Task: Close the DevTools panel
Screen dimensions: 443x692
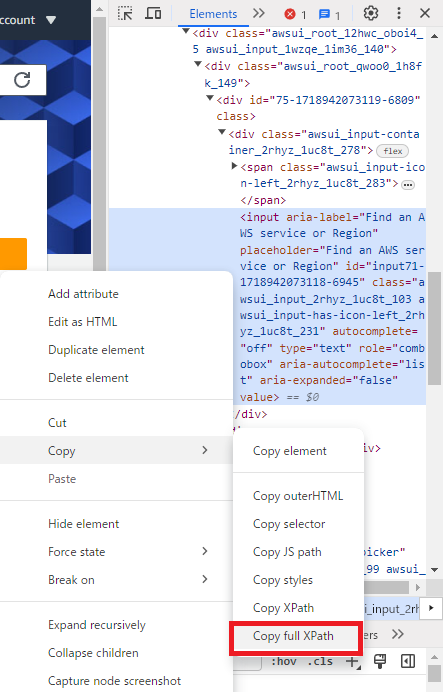Action: pos(425,14)
